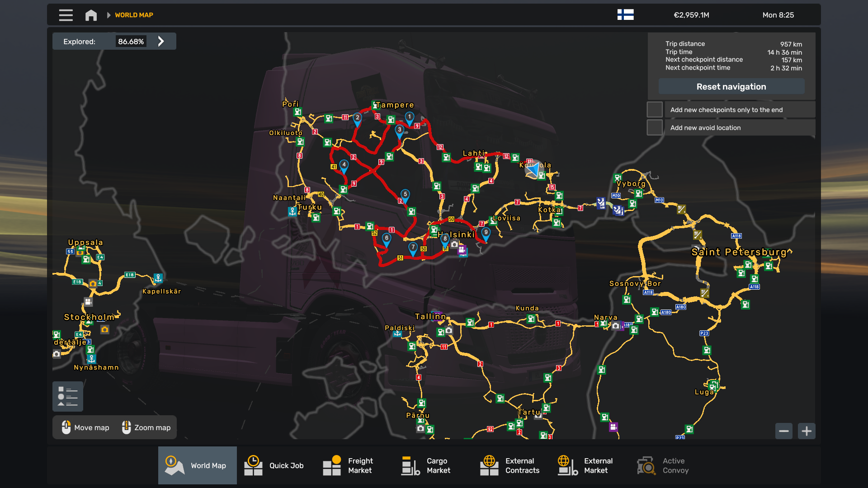Select route checkpoint marker 1

(x=409, y=118)
